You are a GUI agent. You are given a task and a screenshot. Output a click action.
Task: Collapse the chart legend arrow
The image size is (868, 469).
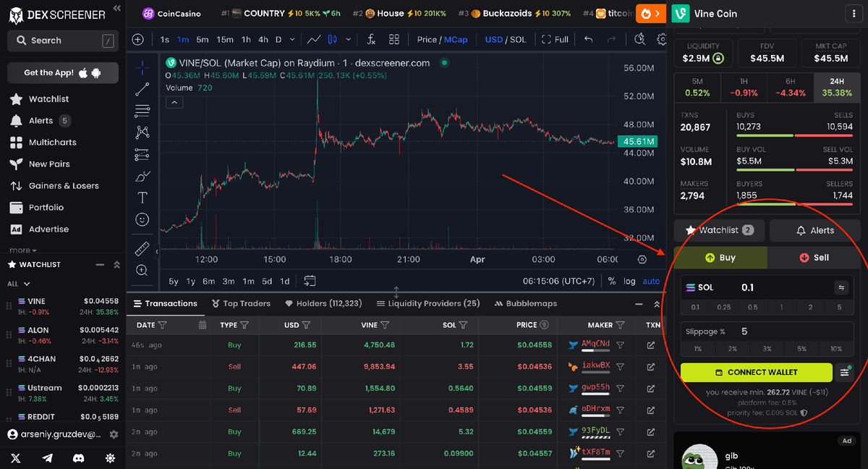[174, 102]
